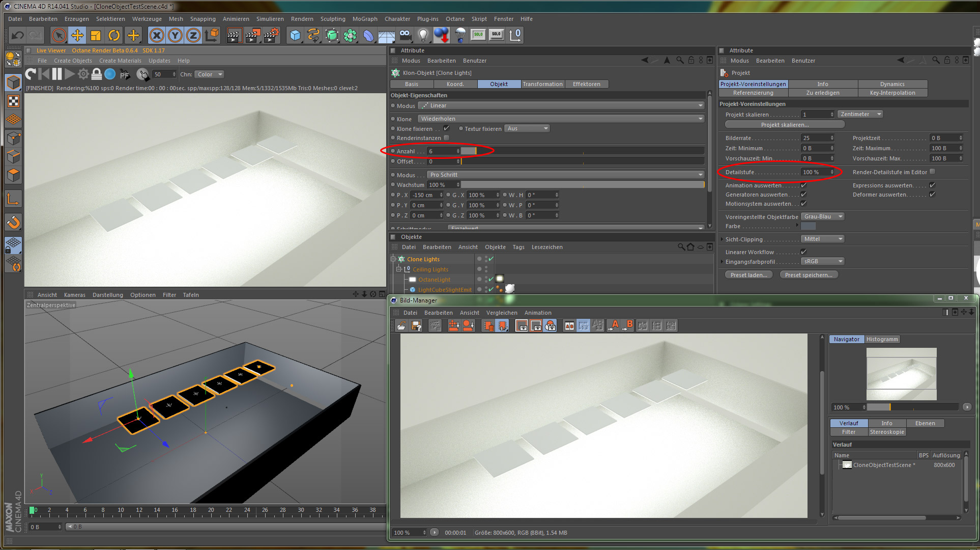The image size is (980, 550).
Task: Open the MoGraph menu
Action: click(x=365, y=19)
